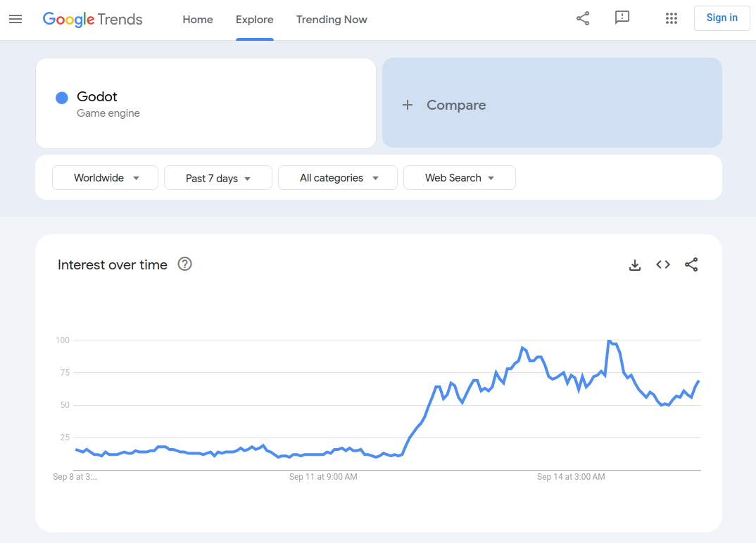756x543 pixels.
Task: Share the Interest over time chart
Action: coord(691,264)
